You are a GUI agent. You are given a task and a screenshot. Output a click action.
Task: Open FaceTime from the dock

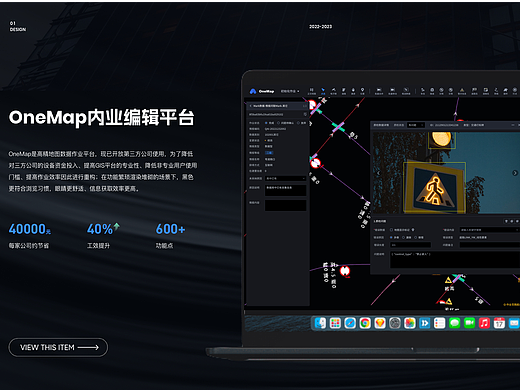(469, 323)
